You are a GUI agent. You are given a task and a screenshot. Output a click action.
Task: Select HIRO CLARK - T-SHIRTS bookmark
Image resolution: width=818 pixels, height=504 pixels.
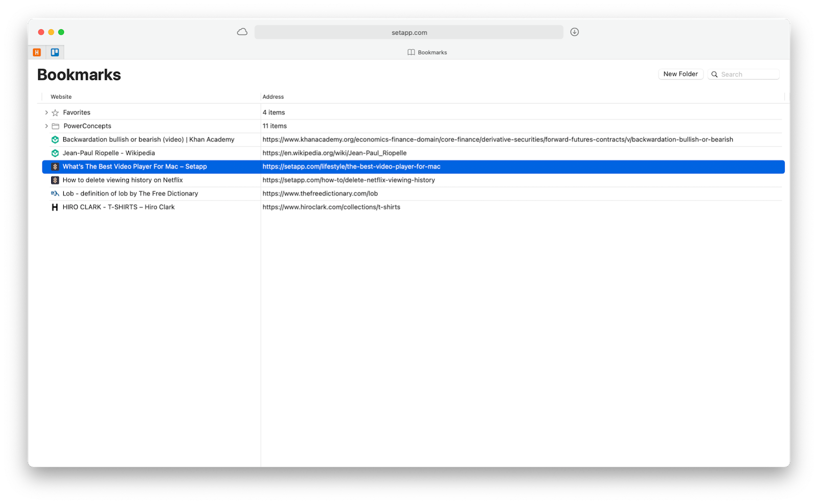point(119,208)
